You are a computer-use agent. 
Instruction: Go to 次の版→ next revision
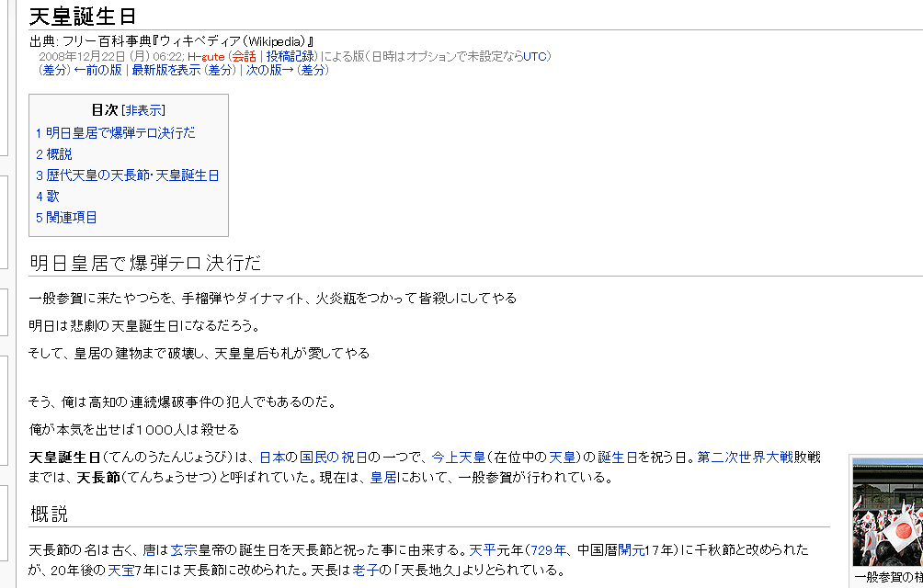(269, 70)
